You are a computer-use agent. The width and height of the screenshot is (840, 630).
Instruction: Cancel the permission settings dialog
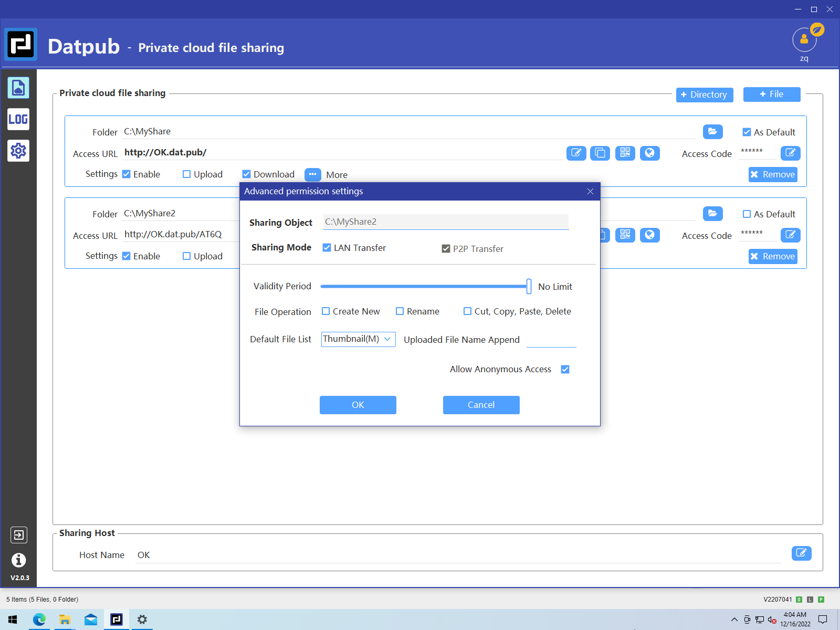point(481,405)
